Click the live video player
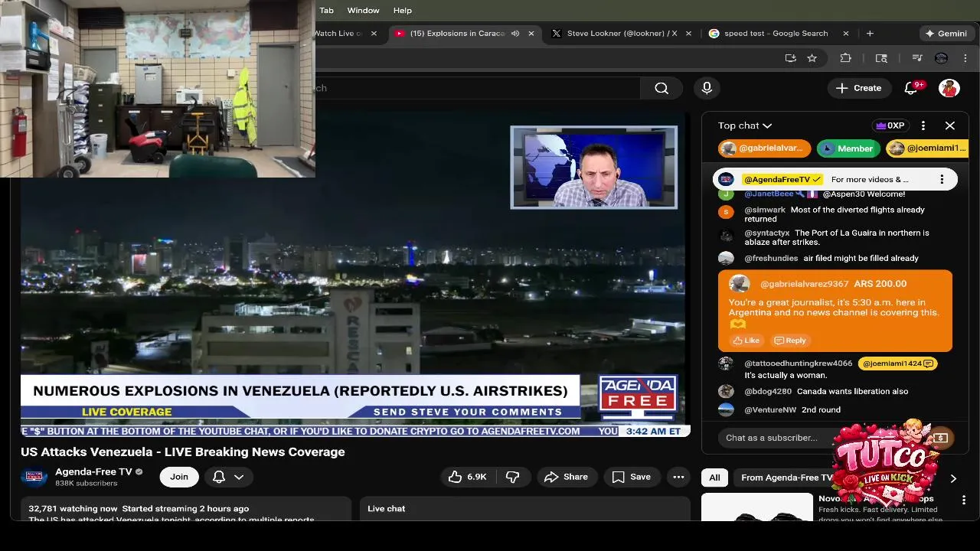 pos(354,275)
